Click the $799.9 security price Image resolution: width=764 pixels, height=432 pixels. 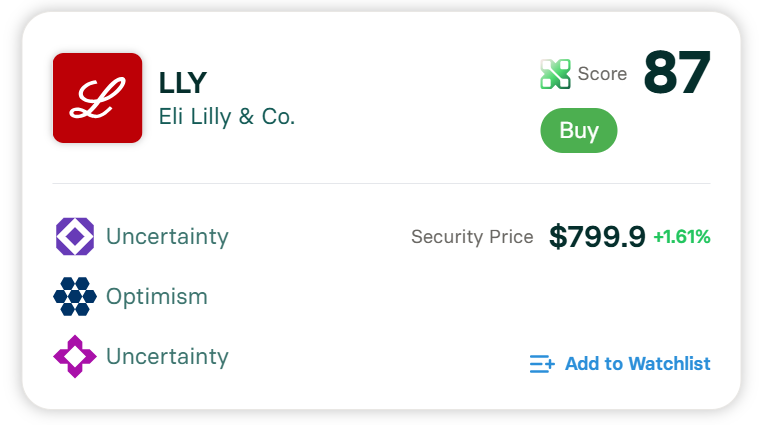[597, 237]
